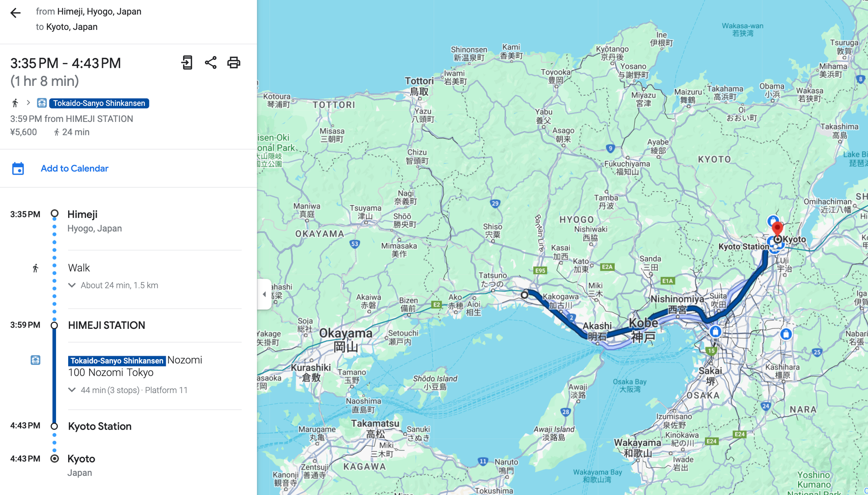Click the train icon beside Nozomi line
This screenshot has height=495, width=868.
36,360
